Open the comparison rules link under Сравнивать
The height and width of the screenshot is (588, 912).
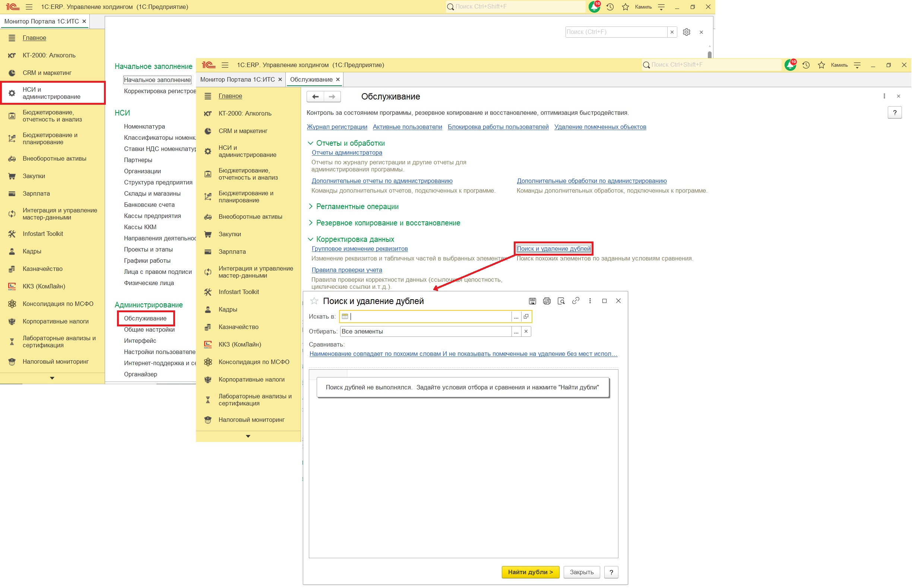coord(463,354)
